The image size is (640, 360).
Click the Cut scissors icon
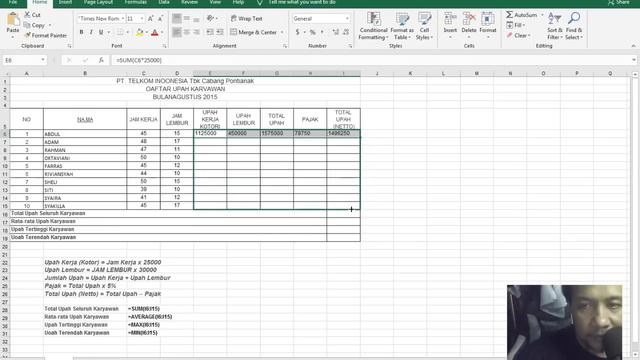pos(27,15)
